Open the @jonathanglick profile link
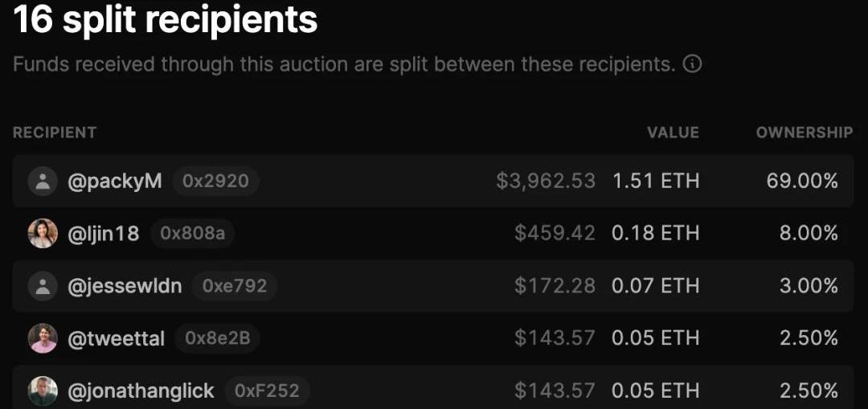Image resolution: width=868 pixels, height=409 pixels. click(141, 391)
